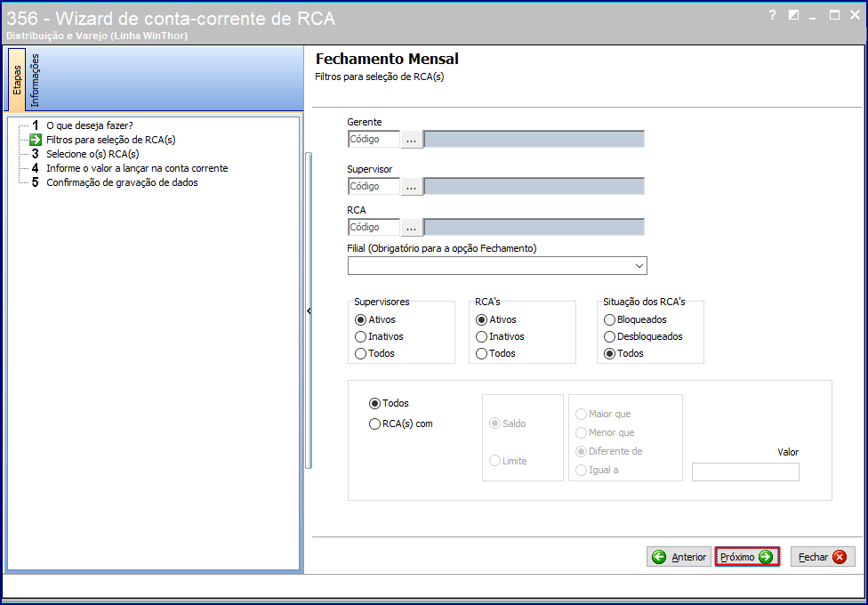
Task: Click the Gerente name display field
Action: pos(534,139)
